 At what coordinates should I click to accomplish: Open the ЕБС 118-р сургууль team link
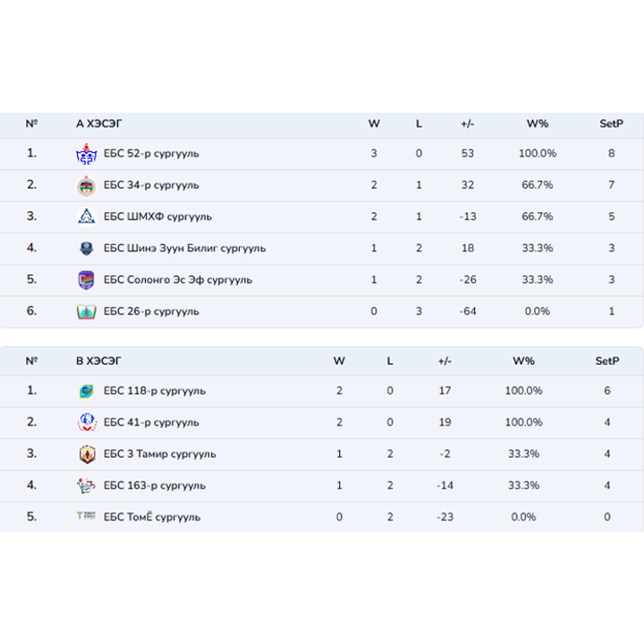(154, 391)
